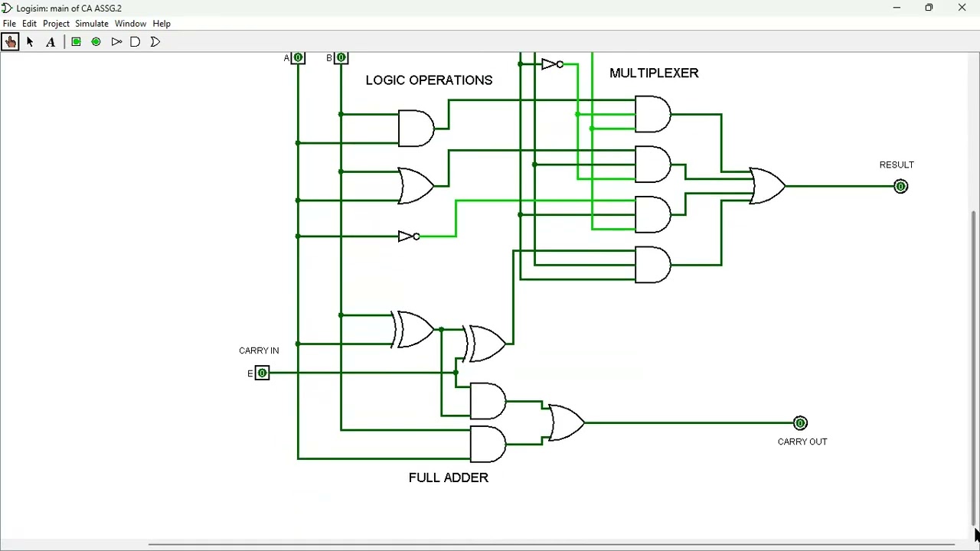Click the LOGIC OPERATIONS label
This screenshot has height=551, width=980.
(429, 80)
